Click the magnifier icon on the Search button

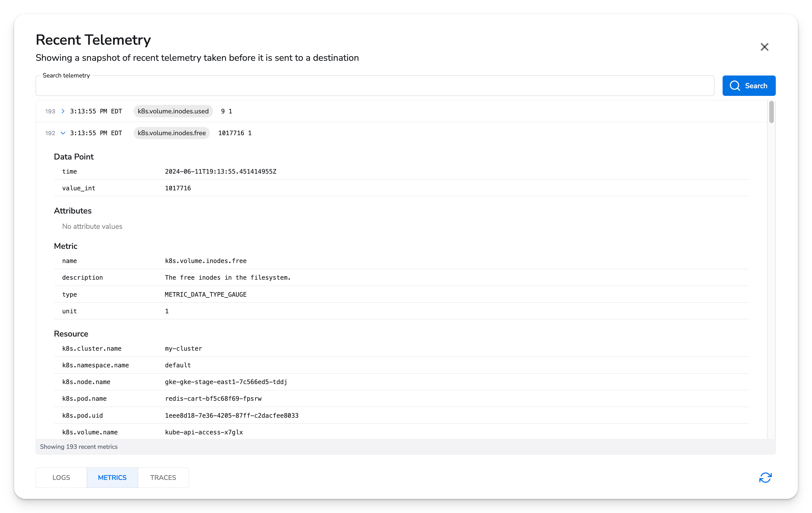pos(735,86)
